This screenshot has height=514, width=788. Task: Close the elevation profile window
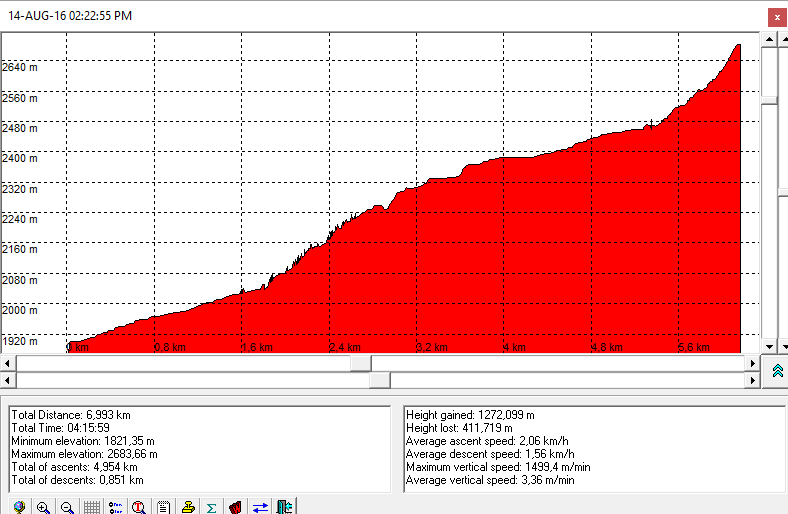tap(776, 17)
